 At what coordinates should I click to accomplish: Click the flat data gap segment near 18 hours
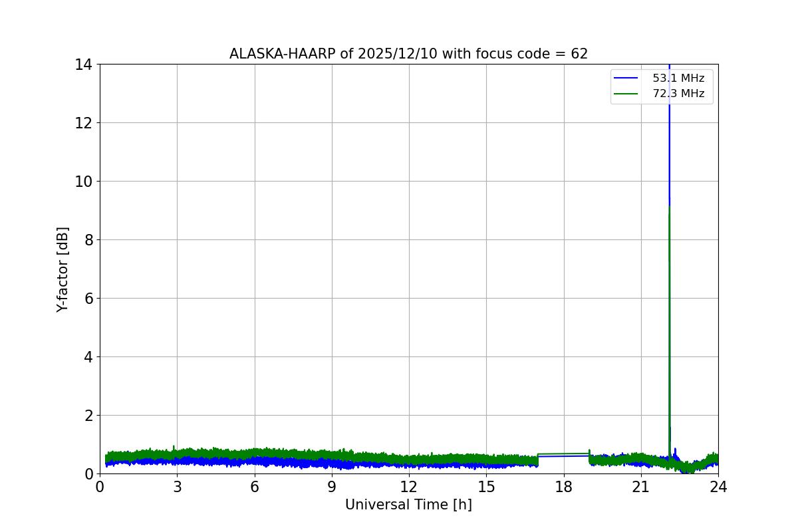tap(564, 455)
